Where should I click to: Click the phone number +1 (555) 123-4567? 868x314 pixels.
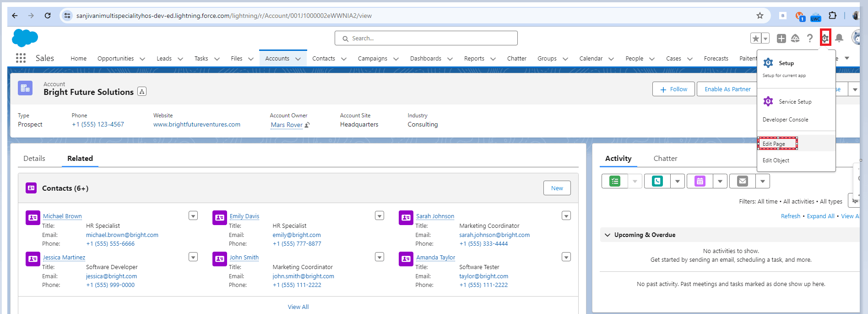[98, 124]
